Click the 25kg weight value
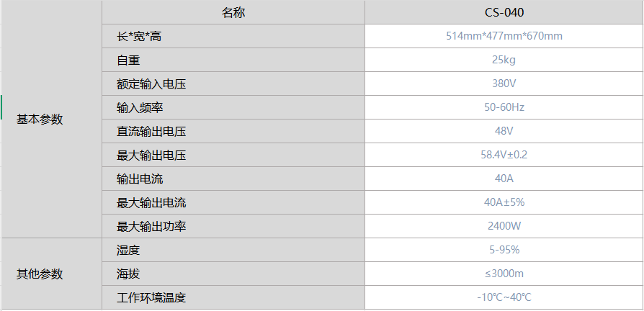Image resolution: width=644 pixels, height=311 pixels. (504, 60)
